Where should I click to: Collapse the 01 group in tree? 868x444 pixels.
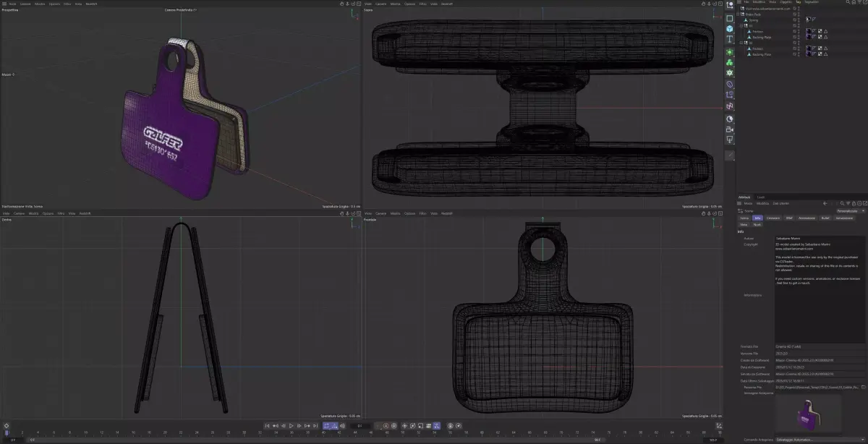coord(741,25)
